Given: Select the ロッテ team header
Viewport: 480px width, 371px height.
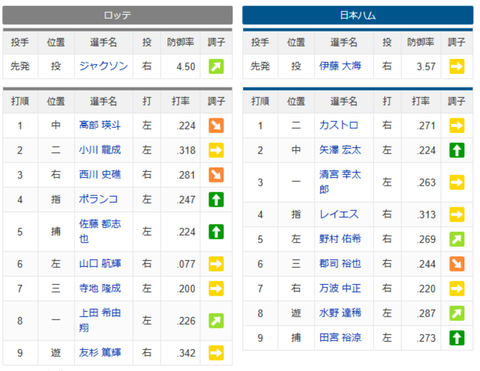Looking at the screenshot, I should tap(117, 15).
